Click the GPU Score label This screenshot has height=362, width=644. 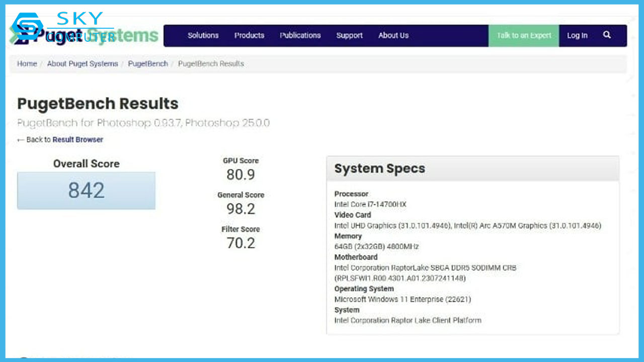(240, 161)
